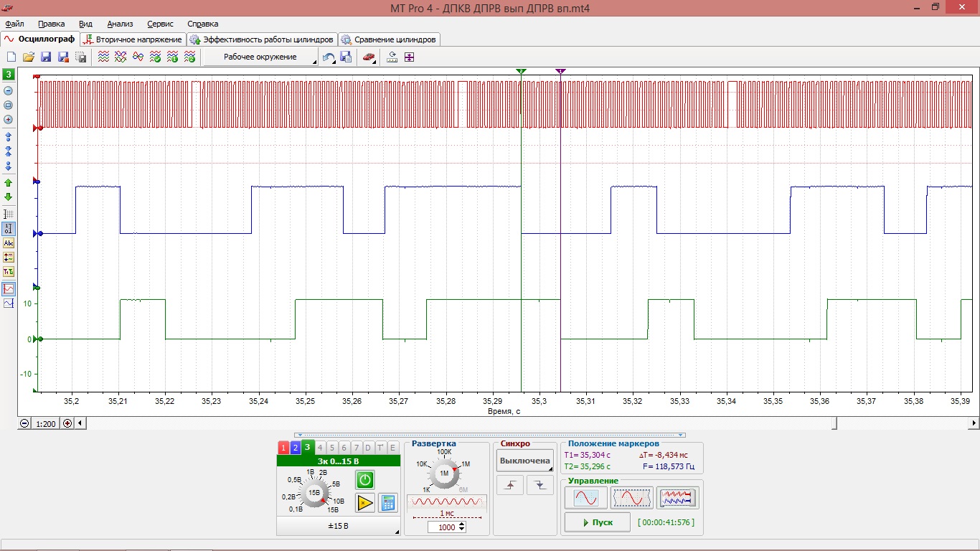Viewport: 980px width, 551px height.
Task: Click the waveforms icon with the green checkmark
Action: point(155,57)
